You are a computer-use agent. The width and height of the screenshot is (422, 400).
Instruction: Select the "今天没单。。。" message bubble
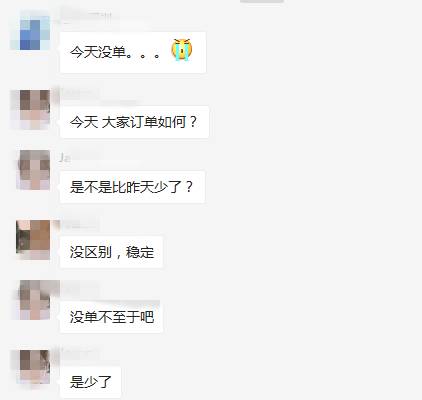pyautogui.click(x=133, y=52)
